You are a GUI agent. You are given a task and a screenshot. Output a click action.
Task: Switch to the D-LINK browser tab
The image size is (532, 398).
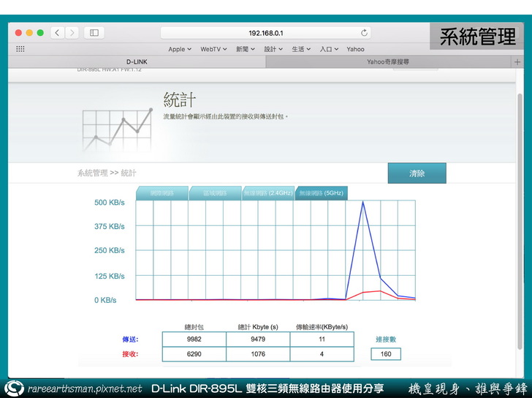[x=137, y=62]
